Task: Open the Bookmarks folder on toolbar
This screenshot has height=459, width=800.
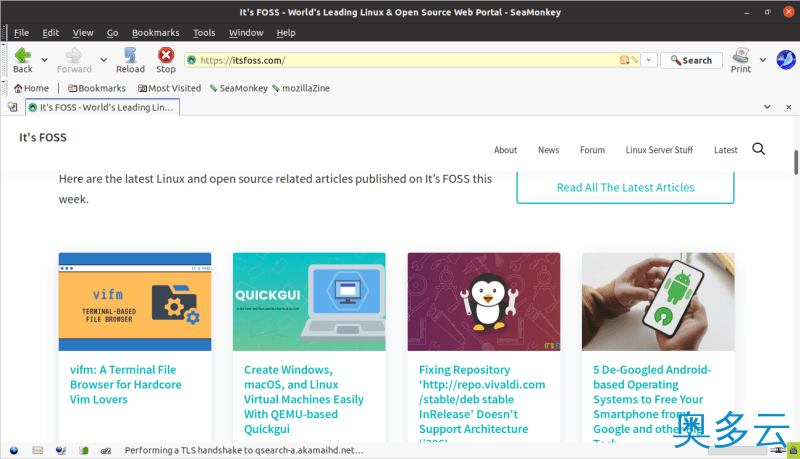Action: coord(97,88)
